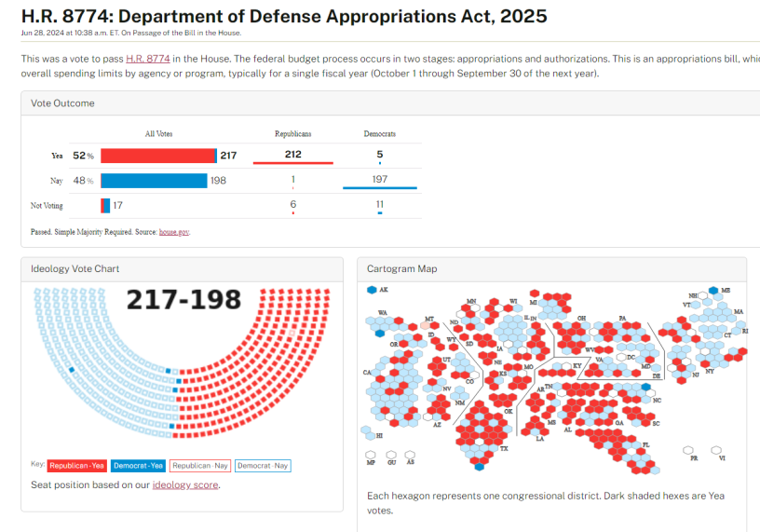Click Democrats Nay count 197
This screenshot has height=532, width=760.
coord(379,180)
